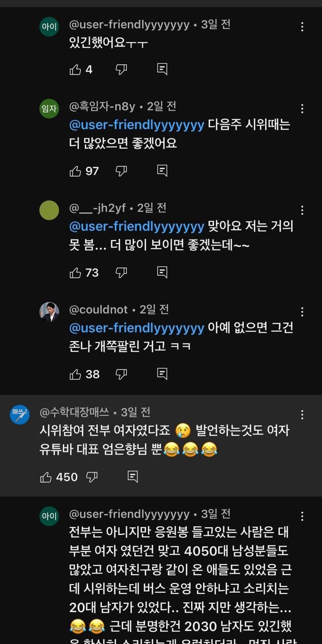The width and height of the screenshot is (322, 644).
Task: Open the @user-friendlyyyyyyy mention in 흑임자 reply
Action: pos(136,125)
